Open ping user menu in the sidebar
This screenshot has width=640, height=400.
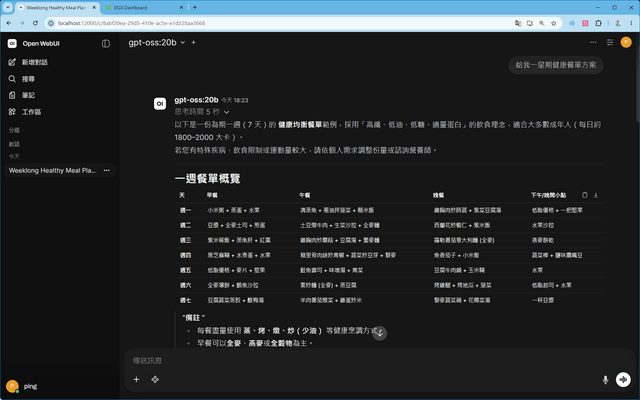pyautogui.click(x=22, y=386)
